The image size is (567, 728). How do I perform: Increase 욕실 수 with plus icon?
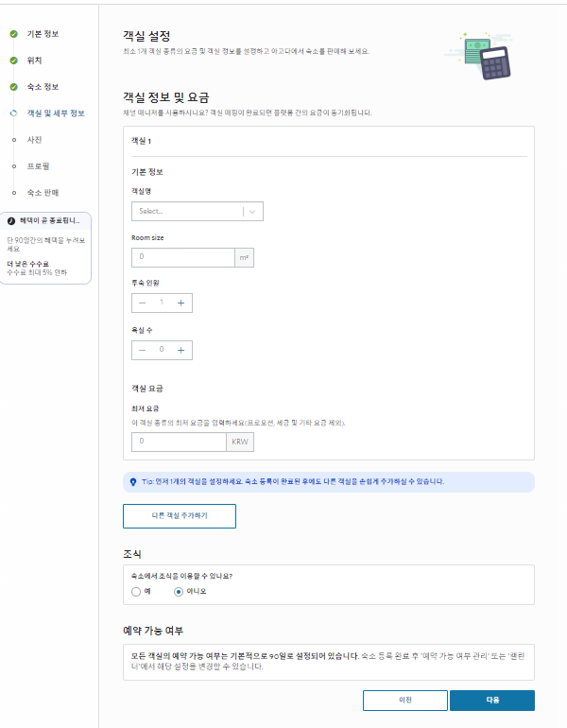[180, 350]
